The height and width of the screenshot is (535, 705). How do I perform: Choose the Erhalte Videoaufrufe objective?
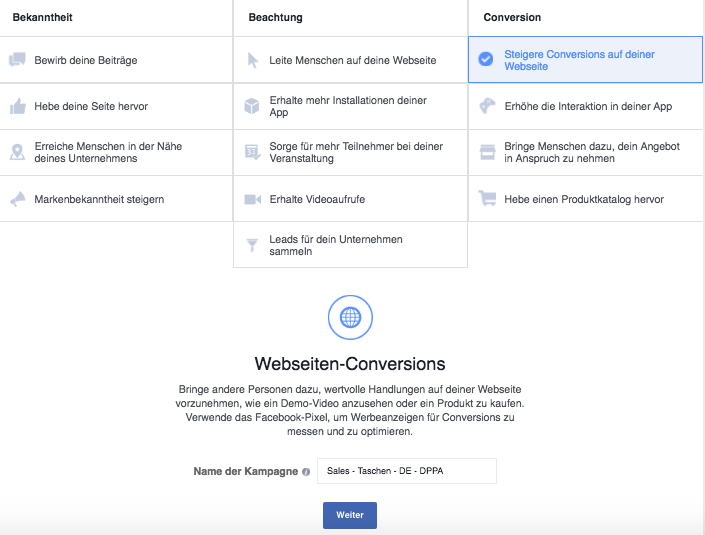pyautogui.click(x=350, y=199)
